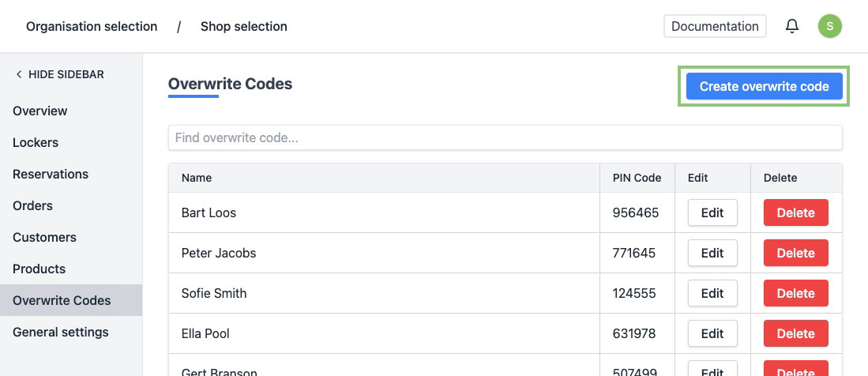Select Overwrite Codes sidebar item
This screenshot has height=376, width=868.
tap(62, 300)
